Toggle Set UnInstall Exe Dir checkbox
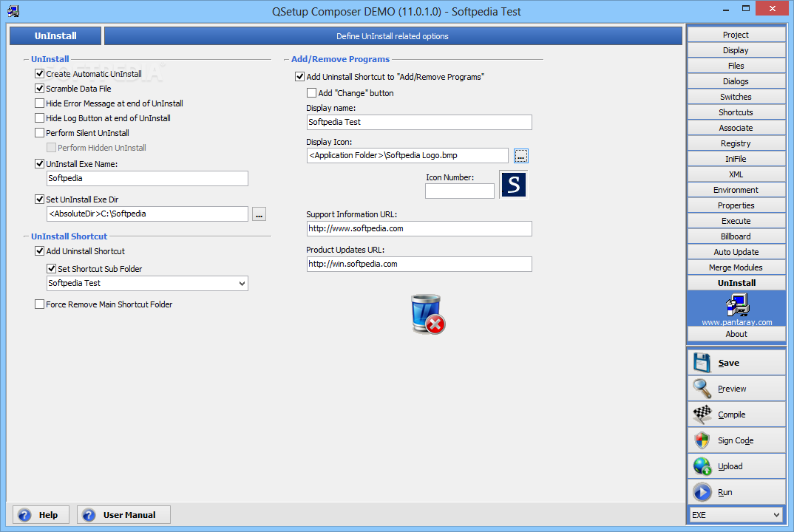 point(39,199)
